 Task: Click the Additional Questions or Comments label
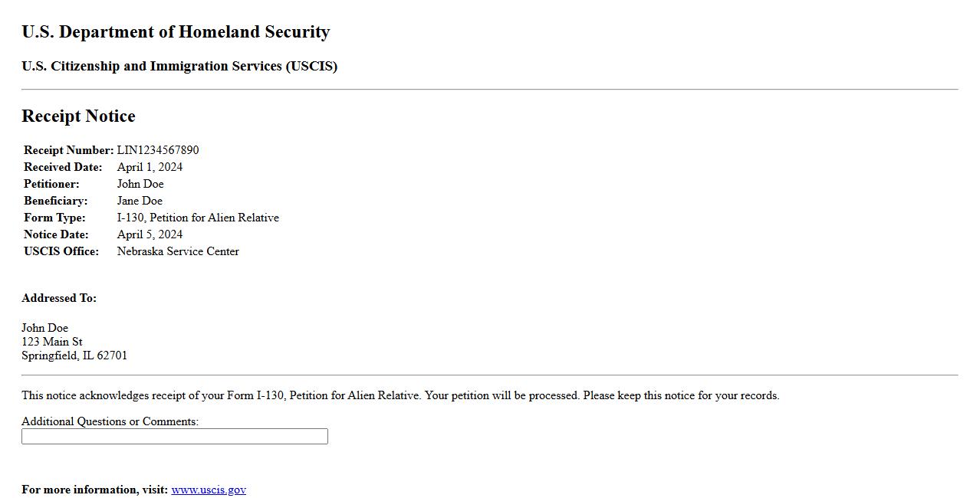pos(110,421)
